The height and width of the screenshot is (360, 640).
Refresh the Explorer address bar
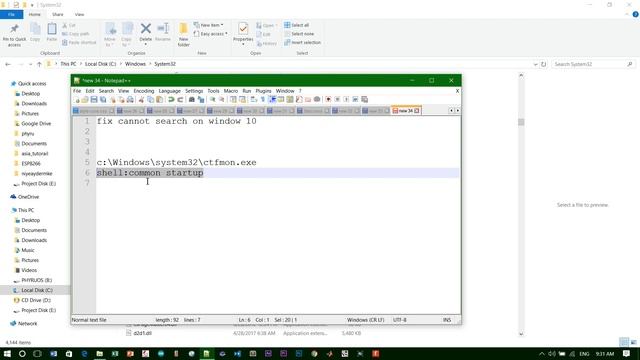pos(543,64)
